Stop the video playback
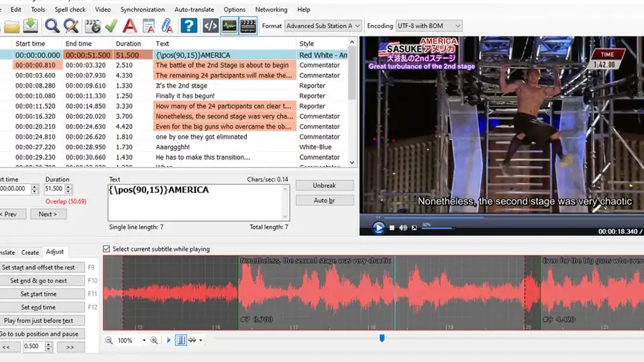 pos(392,228)
